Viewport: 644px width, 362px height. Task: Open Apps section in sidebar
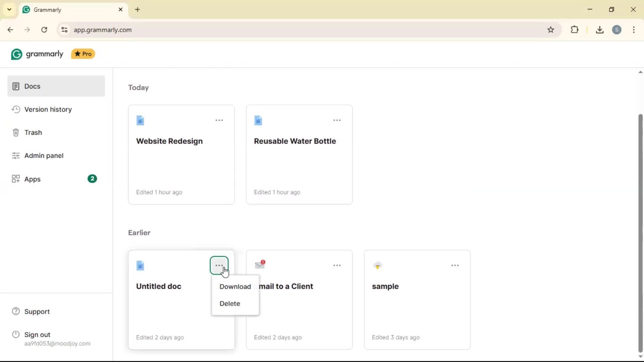[33, 179]
